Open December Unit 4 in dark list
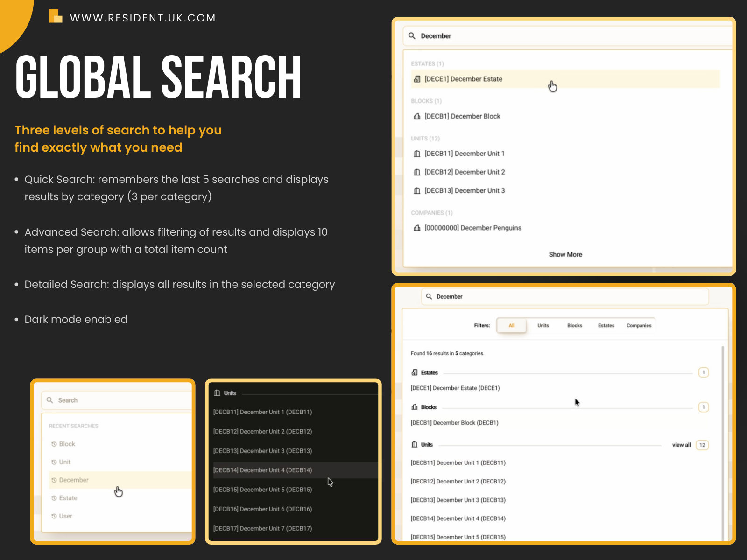747x560 pixels. pyautogui.click(x=262, y=470)
